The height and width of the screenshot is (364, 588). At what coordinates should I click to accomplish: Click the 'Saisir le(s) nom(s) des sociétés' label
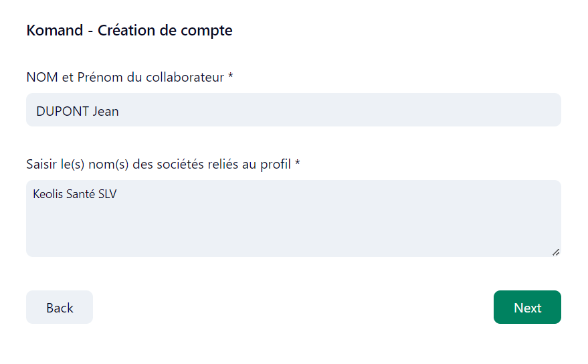tap(161, 164)
